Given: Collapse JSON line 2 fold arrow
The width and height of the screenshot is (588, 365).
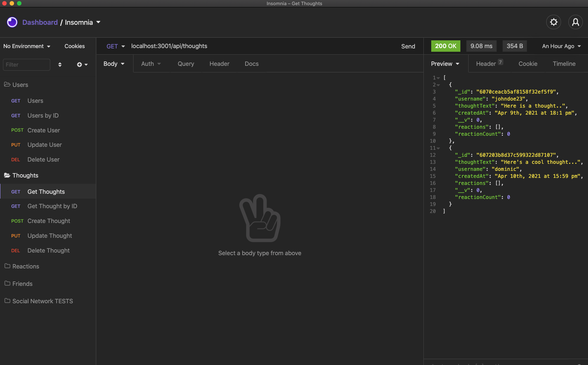Looking at the screenshot, I should pyautogui.click(x=439, y=85).
